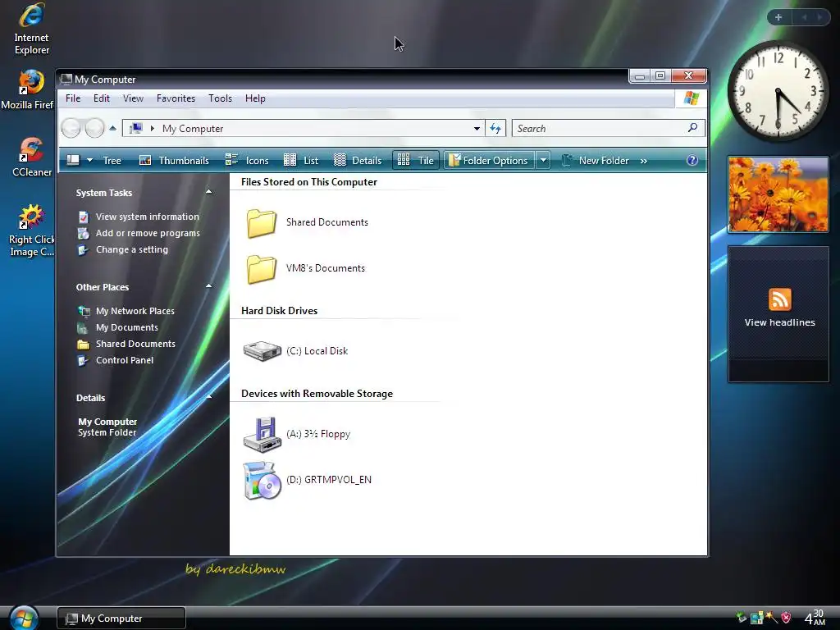Screen dimensions: 840x630
Task: Select VM8's Documents folder icon
Action: [x=262, y=268]
